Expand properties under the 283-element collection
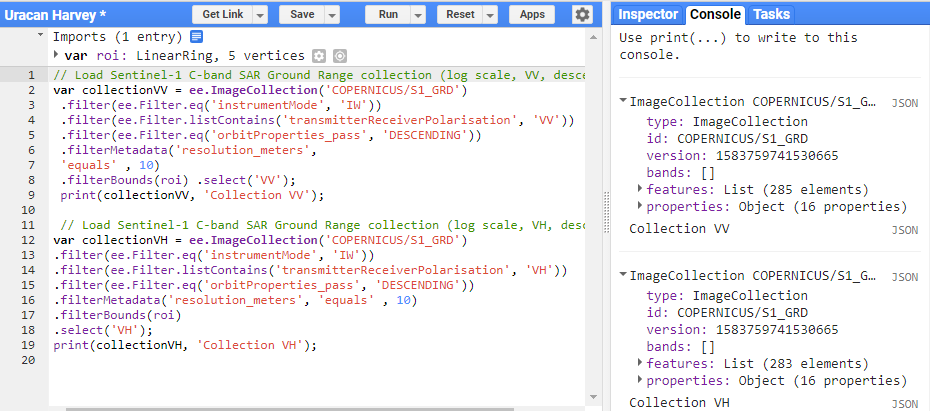Screen dimensions: 930x411 (x=640, y=379)
